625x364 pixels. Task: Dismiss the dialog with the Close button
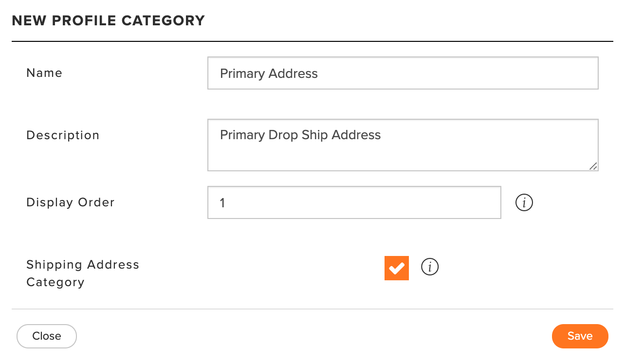[47, 336]
